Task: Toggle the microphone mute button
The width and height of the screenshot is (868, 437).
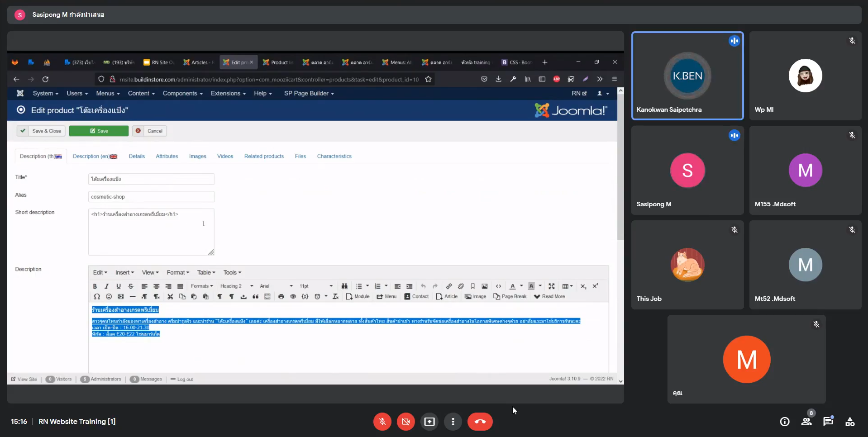Action: coord(382,422)
